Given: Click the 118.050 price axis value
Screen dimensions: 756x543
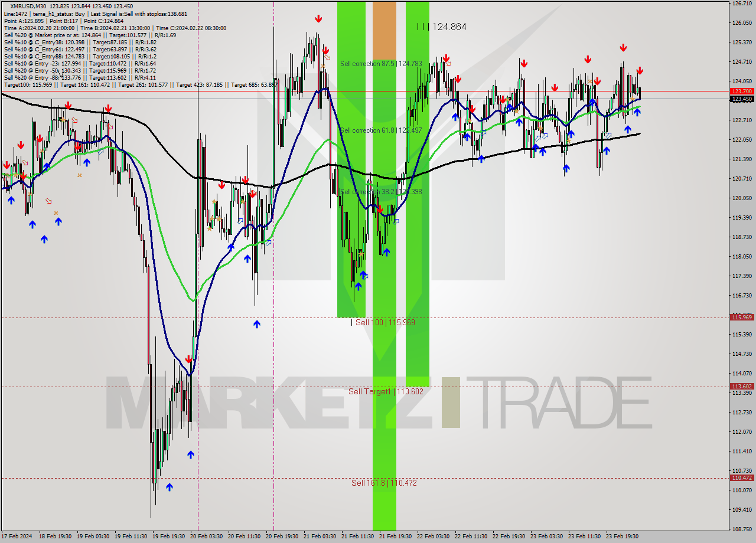Looking at the screenshot, I should click(x=742, y=257).
